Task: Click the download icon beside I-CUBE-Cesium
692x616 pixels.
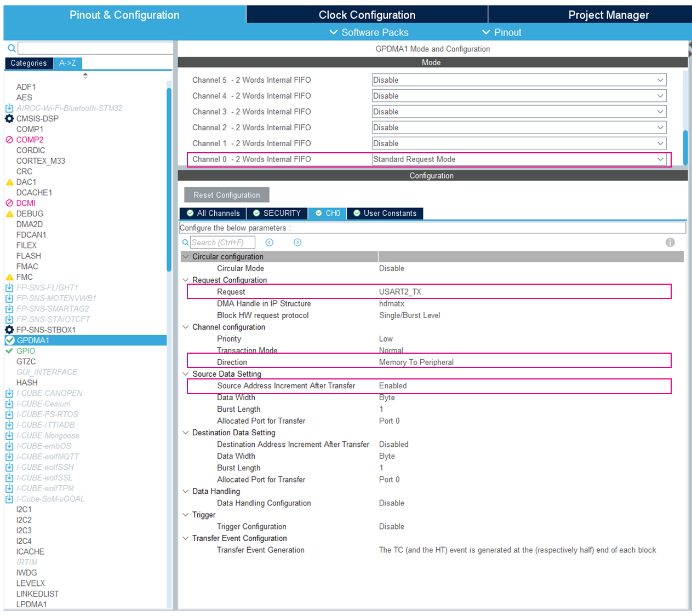Action: (9, 404)
